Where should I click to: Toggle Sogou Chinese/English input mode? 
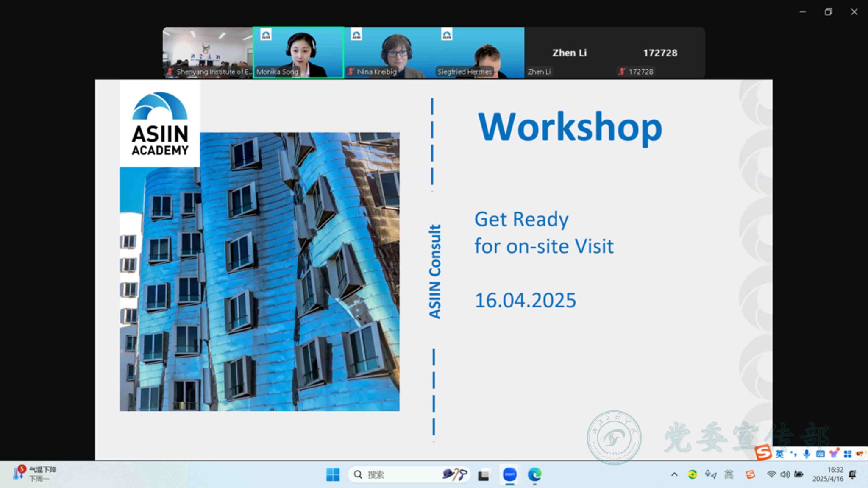click(779, 454)
